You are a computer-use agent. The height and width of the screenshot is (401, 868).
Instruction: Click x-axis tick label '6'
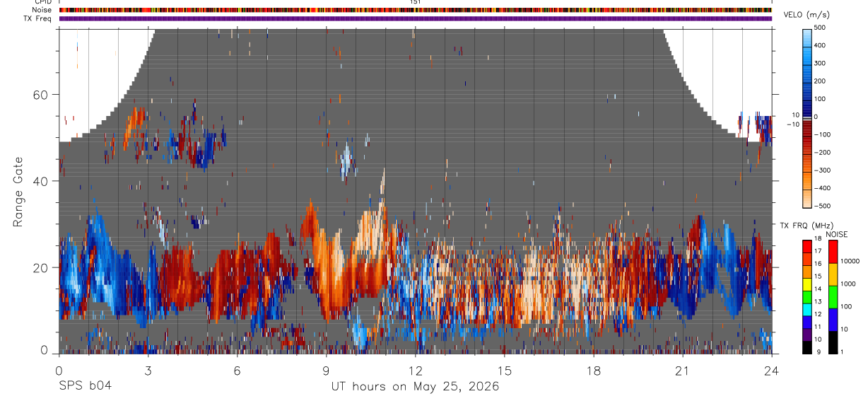pyautogui.click(x=237, y=370)
